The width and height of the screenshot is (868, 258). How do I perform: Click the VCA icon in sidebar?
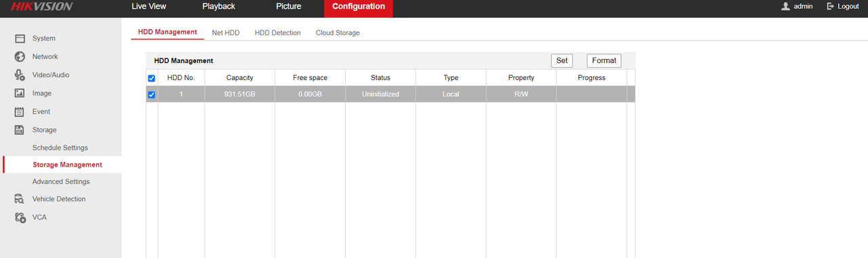pyautogui.click(x=20, y=217)
